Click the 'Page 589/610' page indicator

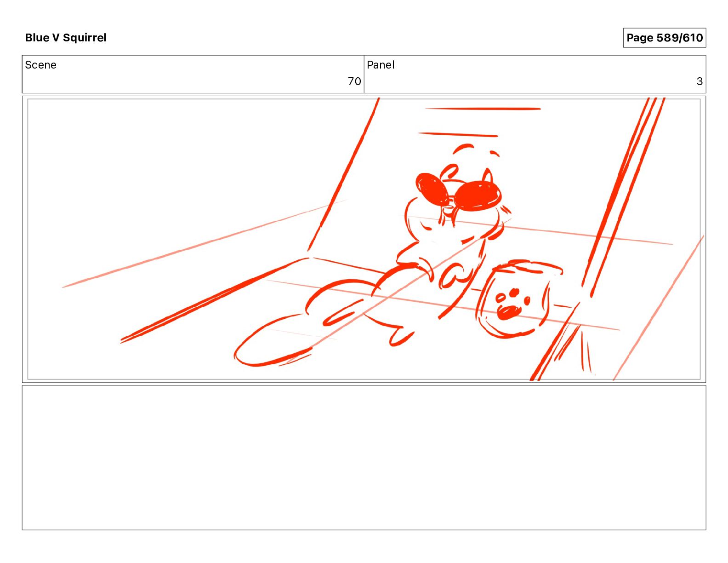pyautogui.click(x=664, y=38)
